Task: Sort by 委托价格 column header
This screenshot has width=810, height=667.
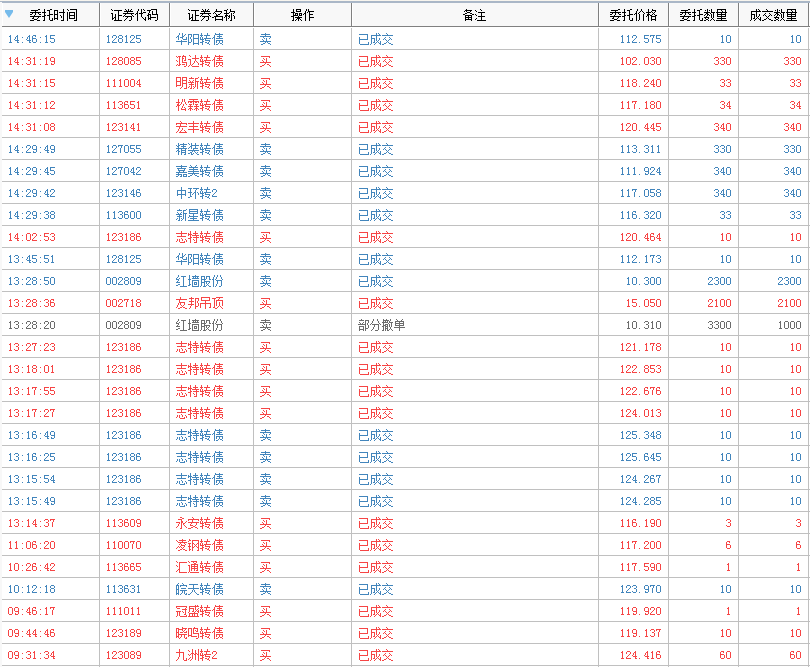Action: (633, 15)
